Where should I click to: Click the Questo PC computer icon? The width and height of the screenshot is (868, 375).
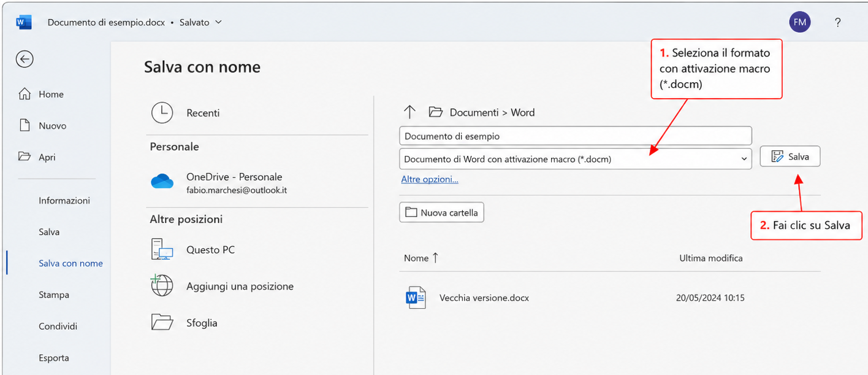pos(162,249)
